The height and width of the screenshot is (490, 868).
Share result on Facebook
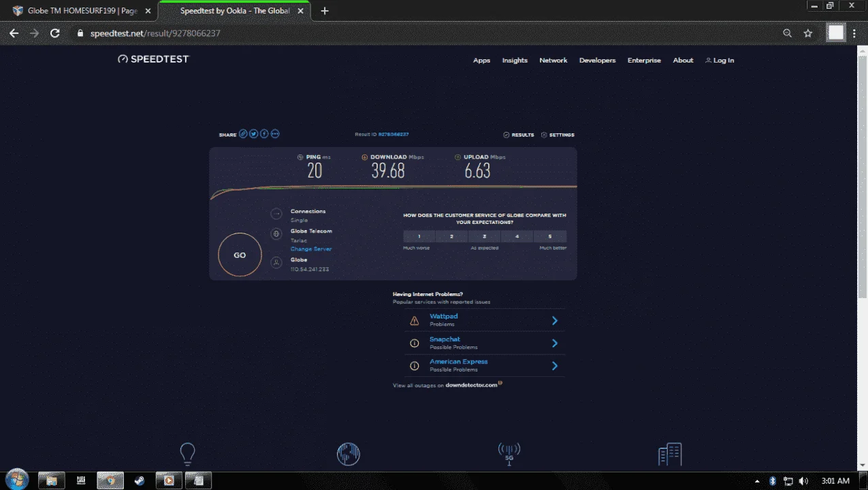[264, 134]
